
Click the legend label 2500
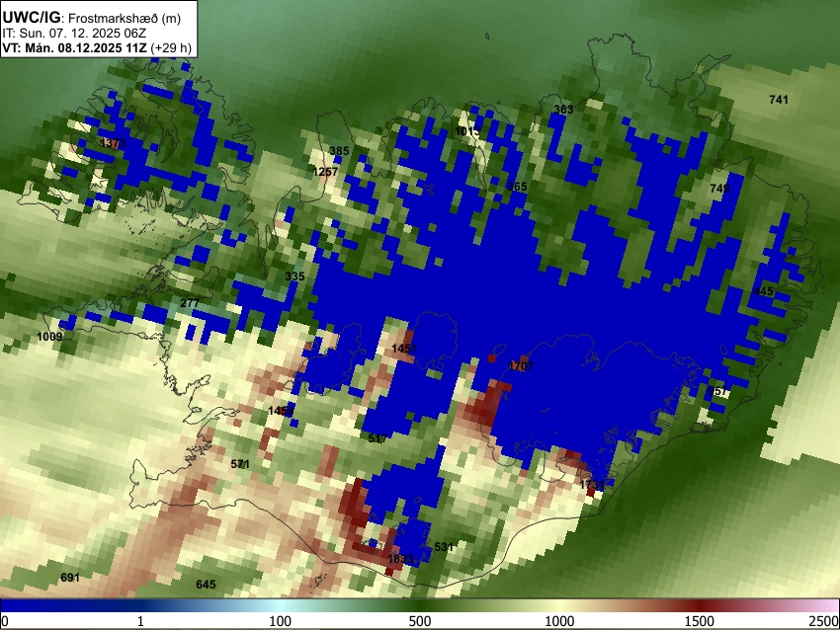tap(824, 621)
